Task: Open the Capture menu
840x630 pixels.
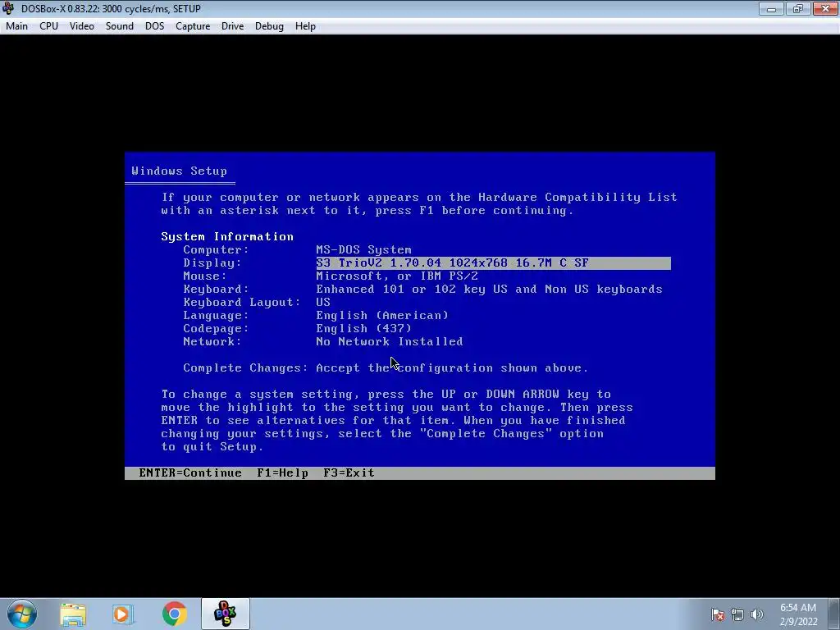Action: pyautogui.click(x=192, y=26)
